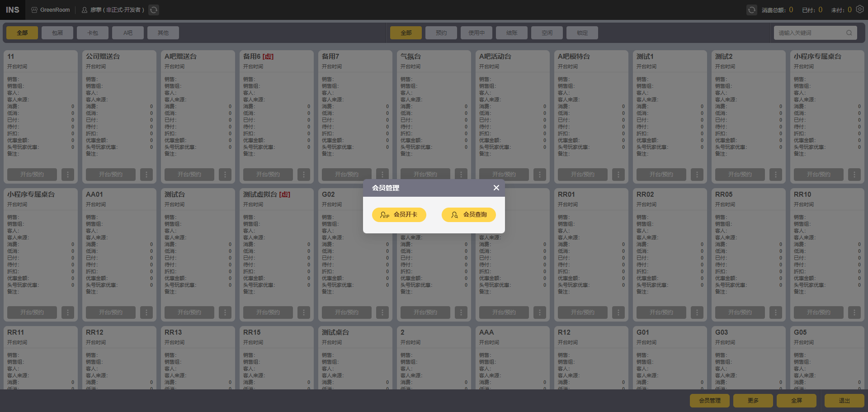
Task: Open the more-options menu on 测试台
Action: (x=225, y=312)
